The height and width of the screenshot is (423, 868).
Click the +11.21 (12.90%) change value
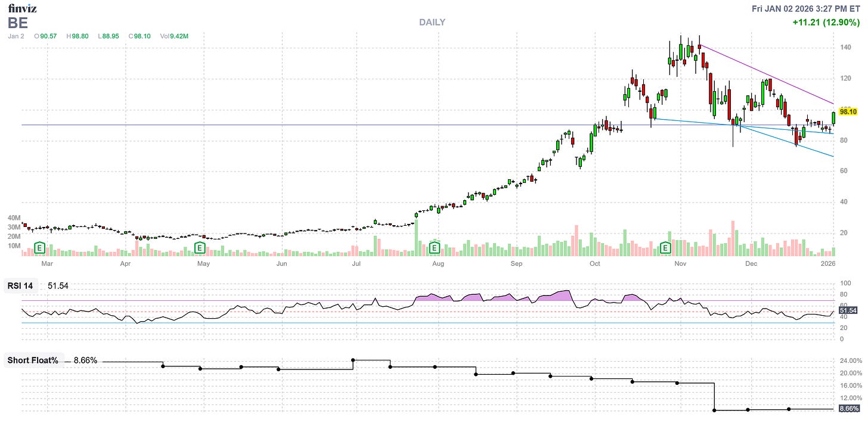tap(825, 23)
